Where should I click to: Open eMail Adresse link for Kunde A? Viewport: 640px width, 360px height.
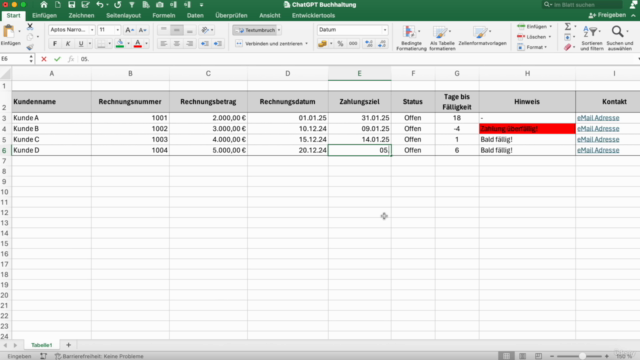click(x=598, y=118)
